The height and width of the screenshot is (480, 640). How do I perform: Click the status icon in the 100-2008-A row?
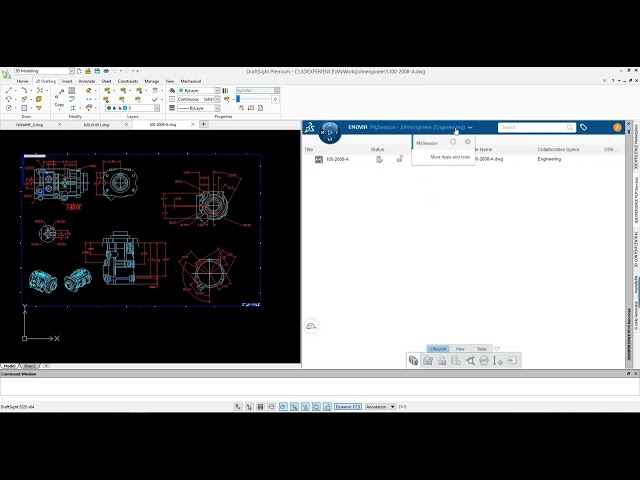pos(380,159)
